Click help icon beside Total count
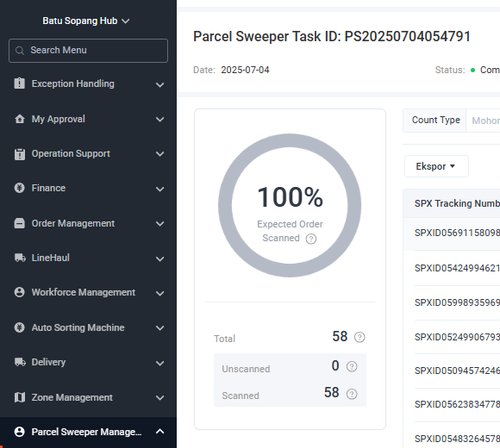The height and width of the screenshot is (448, 500). click(359, 337)
